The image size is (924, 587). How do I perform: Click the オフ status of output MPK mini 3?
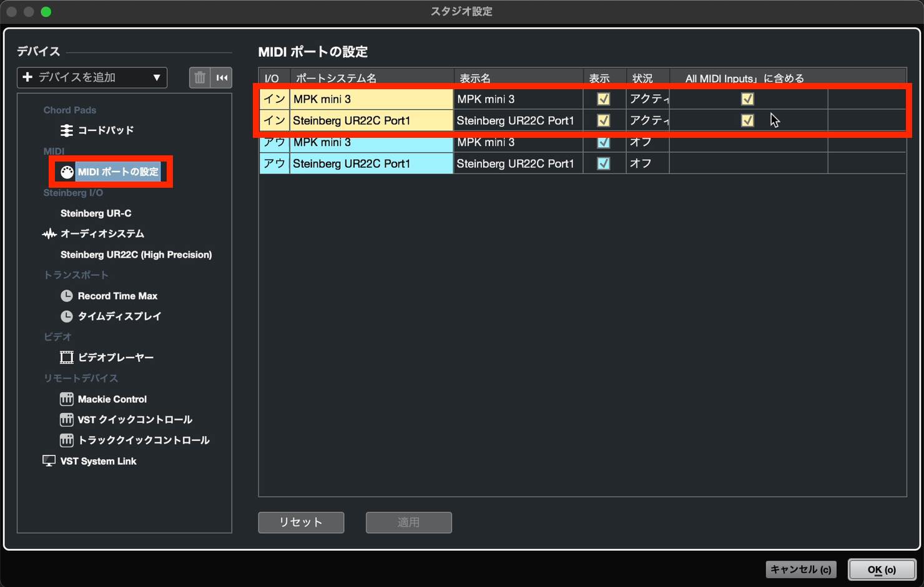pos(648,142)
